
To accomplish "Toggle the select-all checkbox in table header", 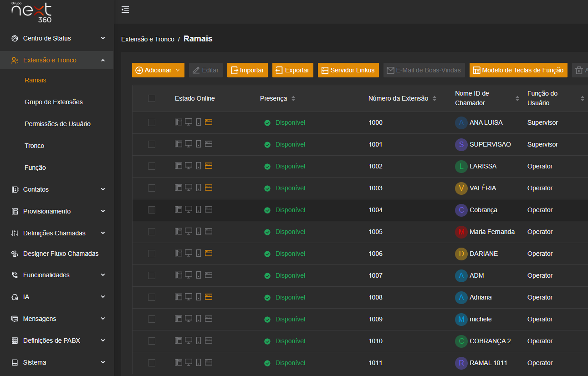I will (x=152, y=98).
